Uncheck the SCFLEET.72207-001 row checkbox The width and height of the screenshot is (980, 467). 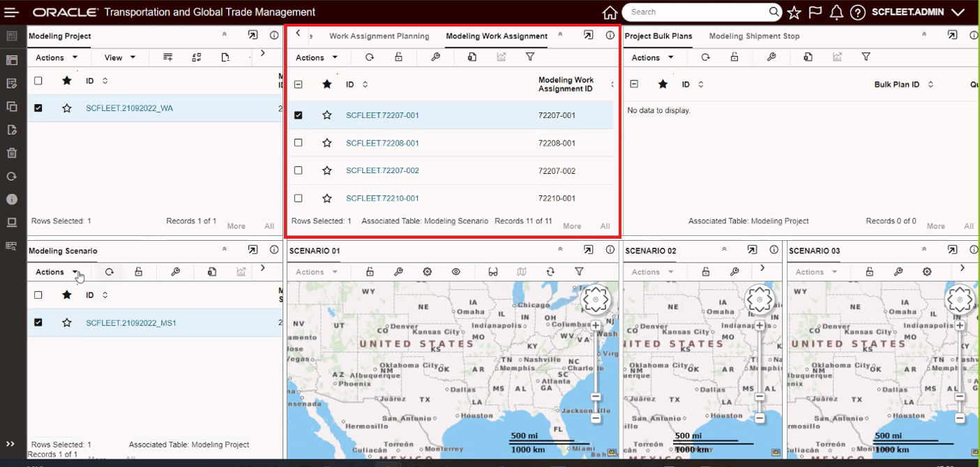click(299, 115)
